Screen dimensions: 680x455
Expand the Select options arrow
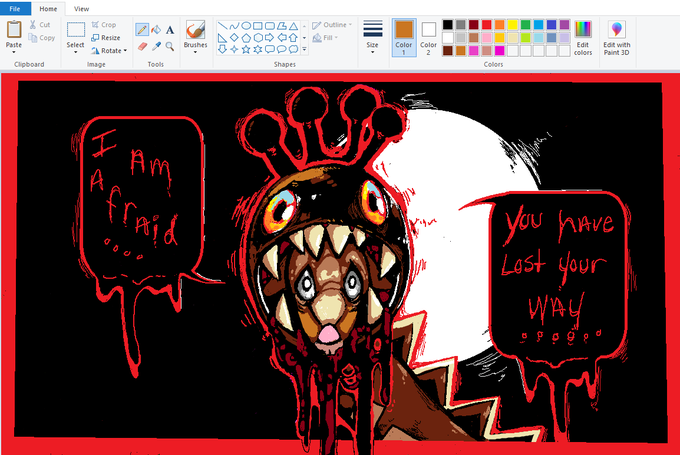click(x=75, y=52)
